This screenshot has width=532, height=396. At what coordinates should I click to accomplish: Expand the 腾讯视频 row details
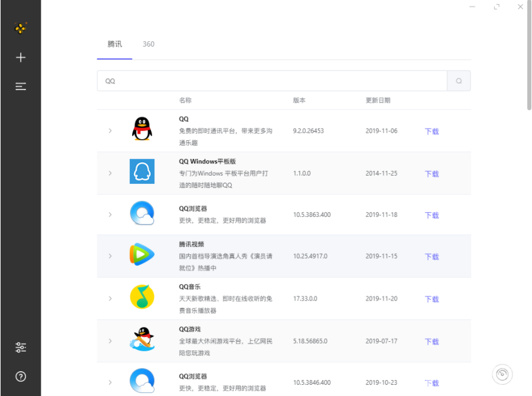110,256
